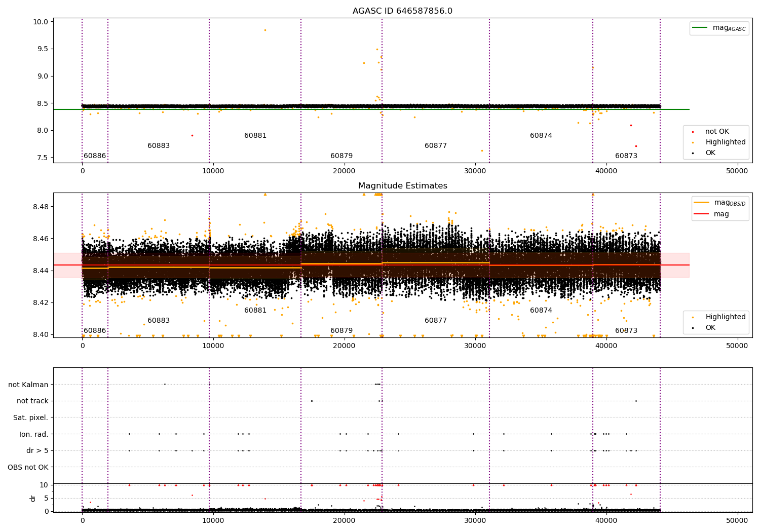The width and height of the screenshot is (760, 532).
Task: Click the 'dr' y-axis label
Action: click(x=33, y=498)
